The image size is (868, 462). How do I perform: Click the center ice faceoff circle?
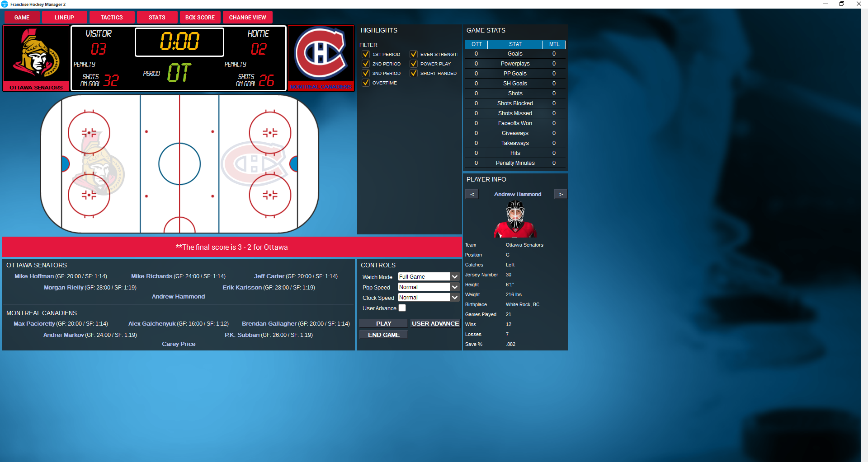[179, 164]
